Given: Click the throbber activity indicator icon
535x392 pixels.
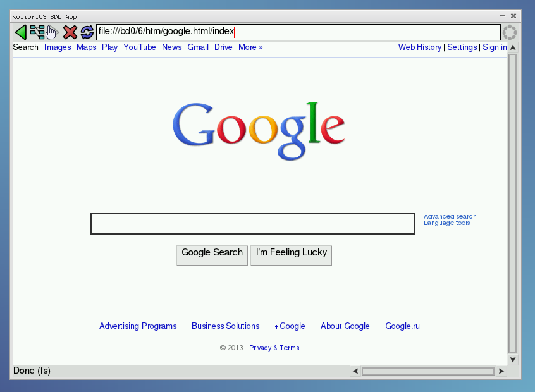Looking at the screenshot, I should coord(510,32).
